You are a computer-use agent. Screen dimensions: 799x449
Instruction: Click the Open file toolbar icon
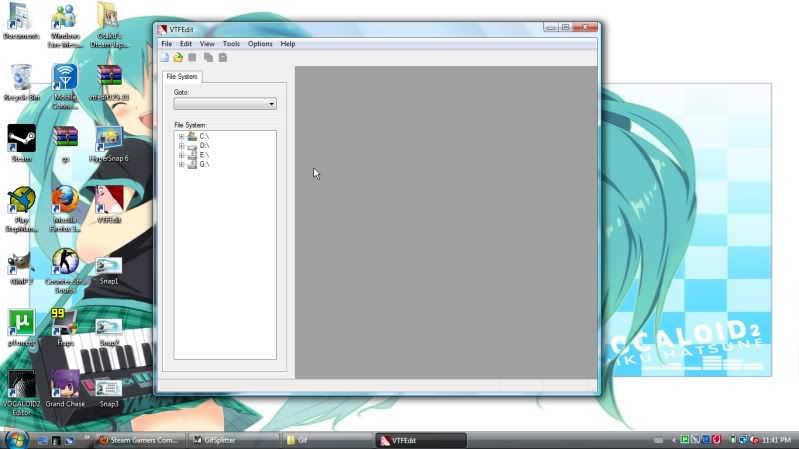[x=178, y=57]
